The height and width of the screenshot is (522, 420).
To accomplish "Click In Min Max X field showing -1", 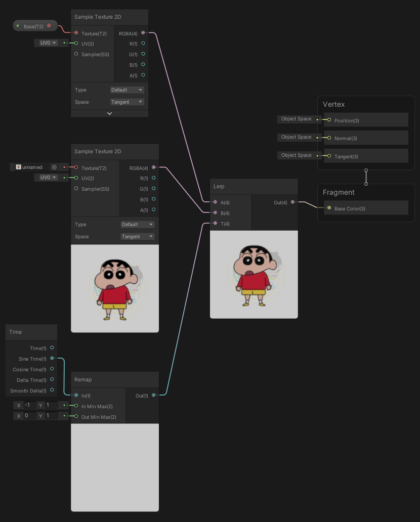I will [30, 405].
